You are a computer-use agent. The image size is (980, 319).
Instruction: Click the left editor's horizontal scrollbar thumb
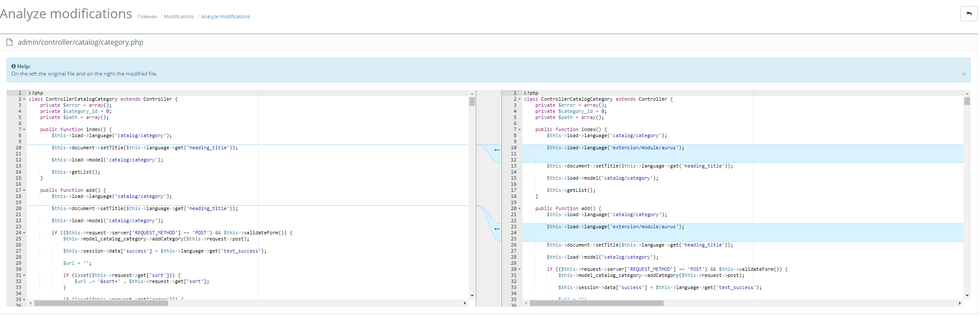[x=101, y=303]
